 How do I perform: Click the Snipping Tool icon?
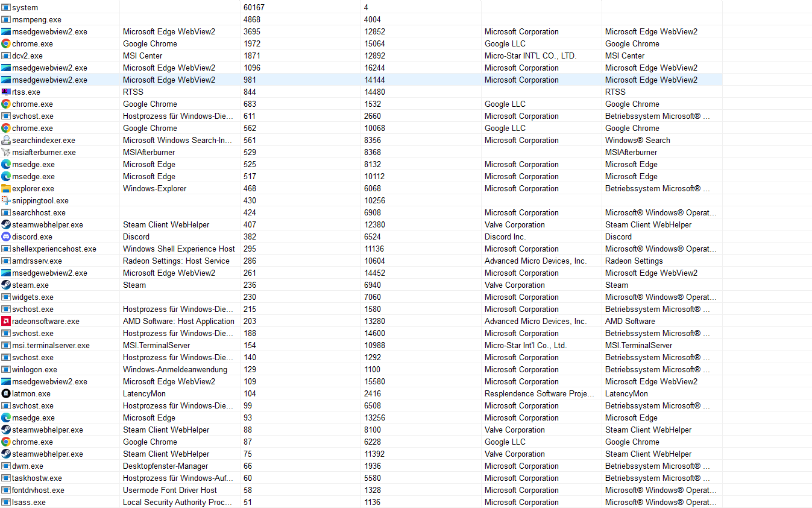pyautogui.click(x=6, y=200)
